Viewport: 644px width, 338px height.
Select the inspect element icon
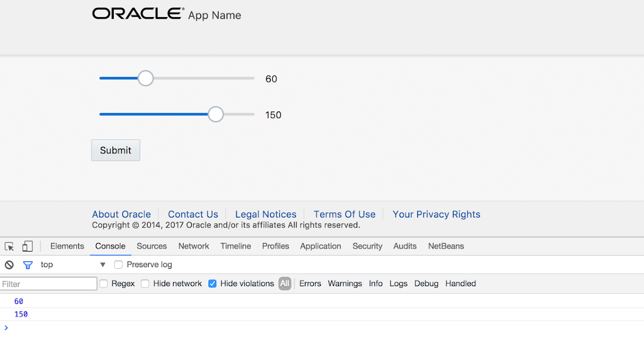(9, 246)
